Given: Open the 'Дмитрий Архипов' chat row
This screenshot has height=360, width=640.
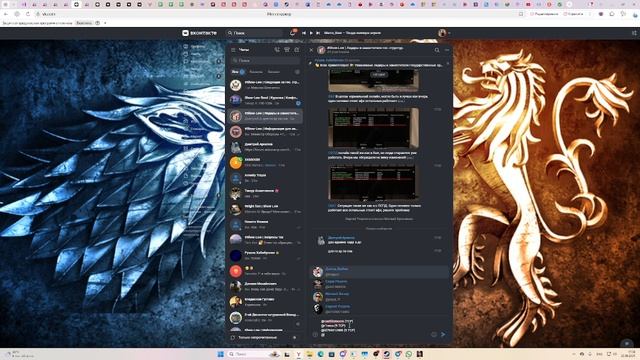Looking at the screenshot, I should click(265, 147).
